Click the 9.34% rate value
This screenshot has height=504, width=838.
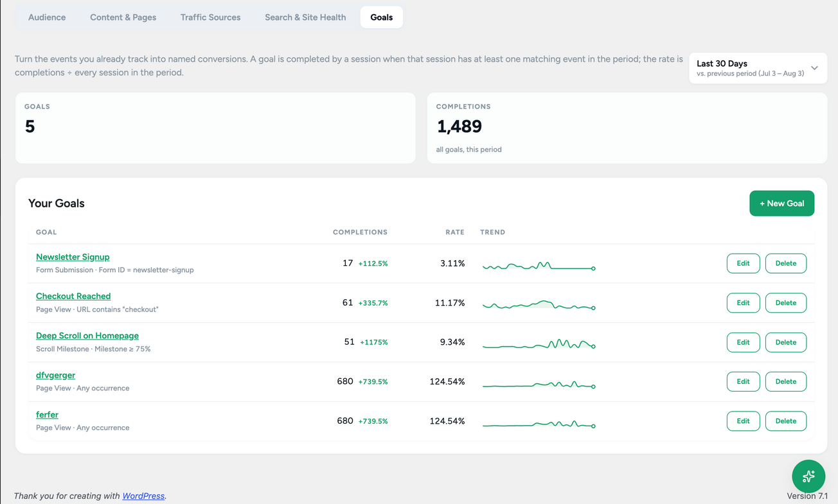tap(452, 342)
